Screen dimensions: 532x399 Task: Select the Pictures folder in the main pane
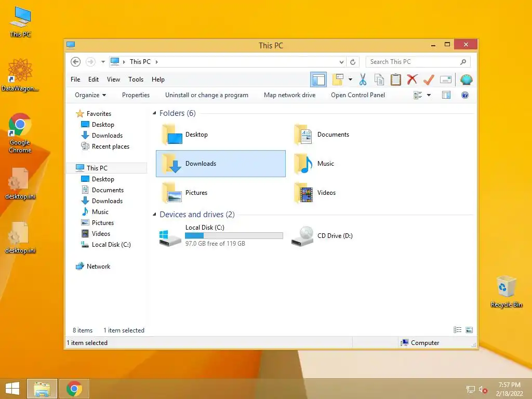pyautogui.click(x=220, y=193)
